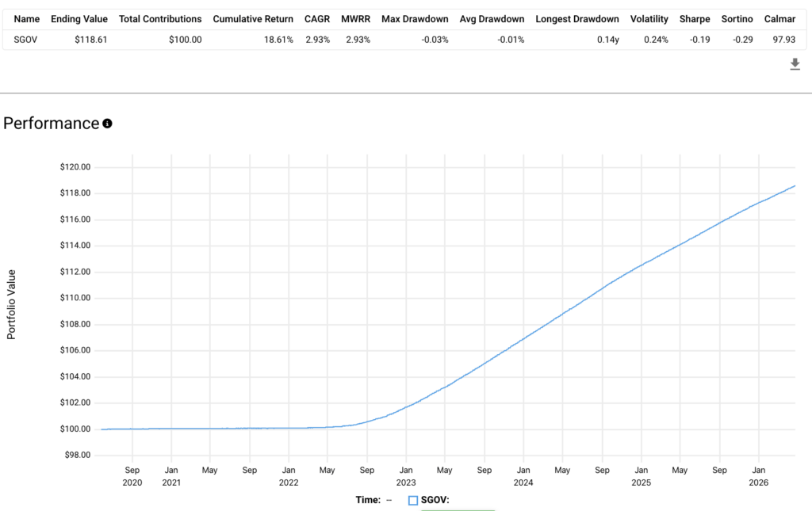Click the SGOV legend label text
812x511 pixels.
(x=435, y=500)
